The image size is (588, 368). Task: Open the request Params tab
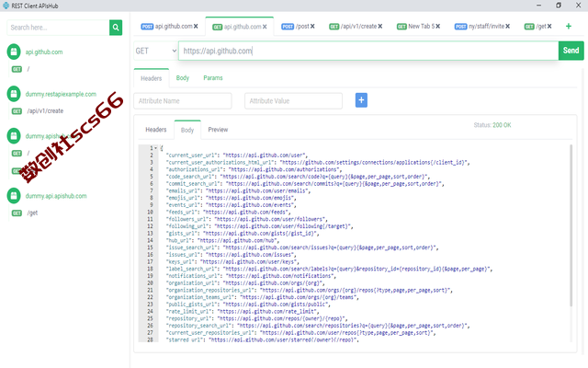coord(213,77)
